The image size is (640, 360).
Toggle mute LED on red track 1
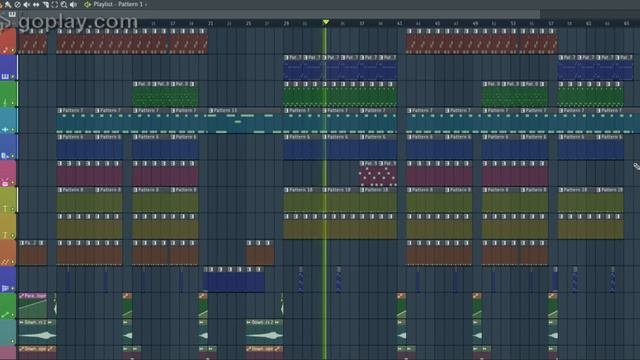coord(13,50)
